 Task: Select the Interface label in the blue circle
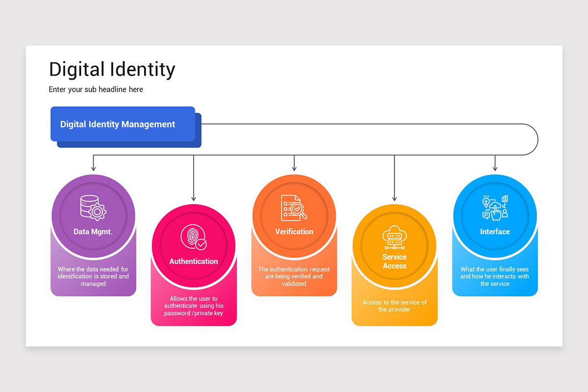(x=494, y=232)
